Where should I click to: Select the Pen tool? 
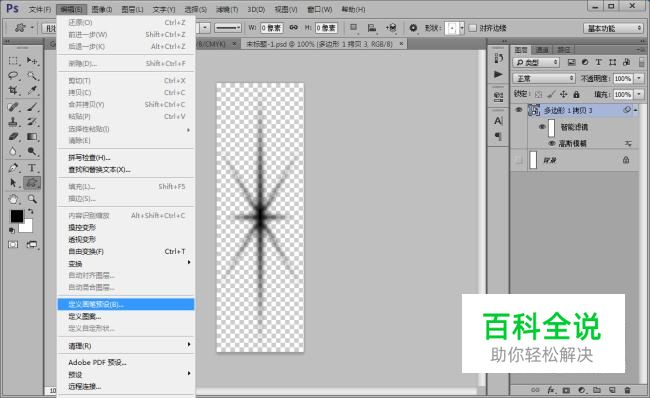pyautogui.click(x=13, y=168)
